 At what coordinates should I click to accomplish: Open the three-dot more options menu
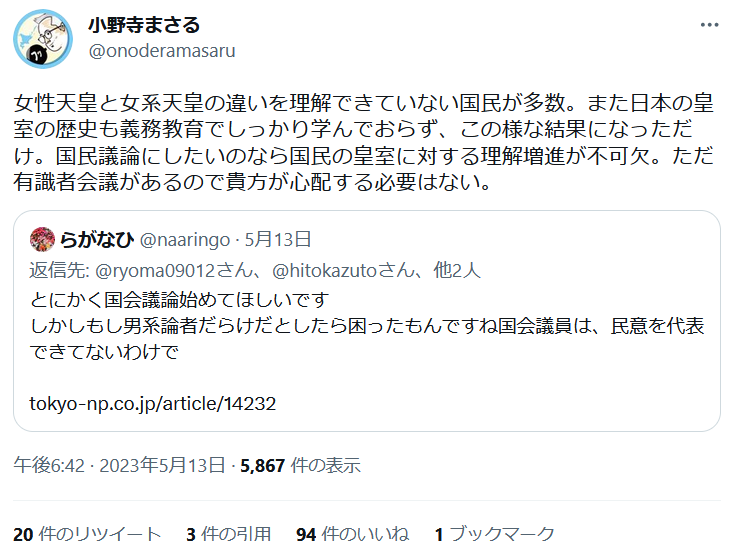coord(709,25)
